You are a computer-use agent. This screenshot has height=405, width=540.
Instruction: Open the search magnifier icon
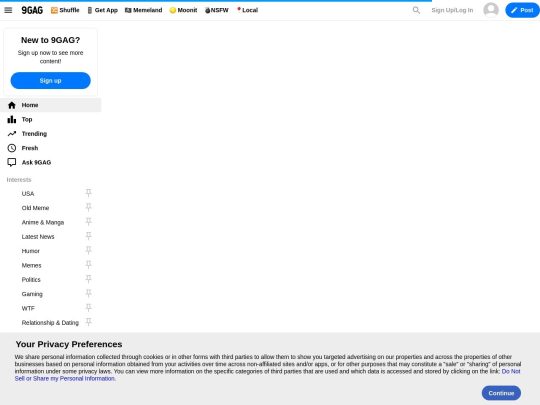coord(416,10)
